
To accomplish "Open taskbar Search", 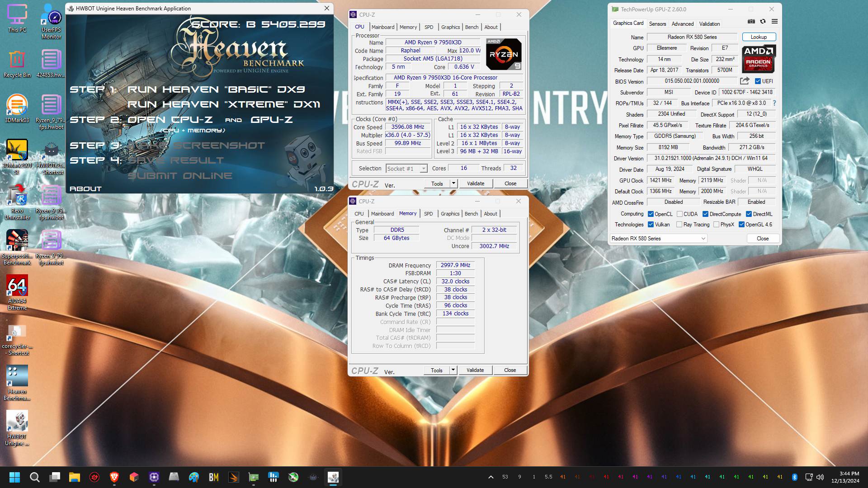I will tap(34, 477).
